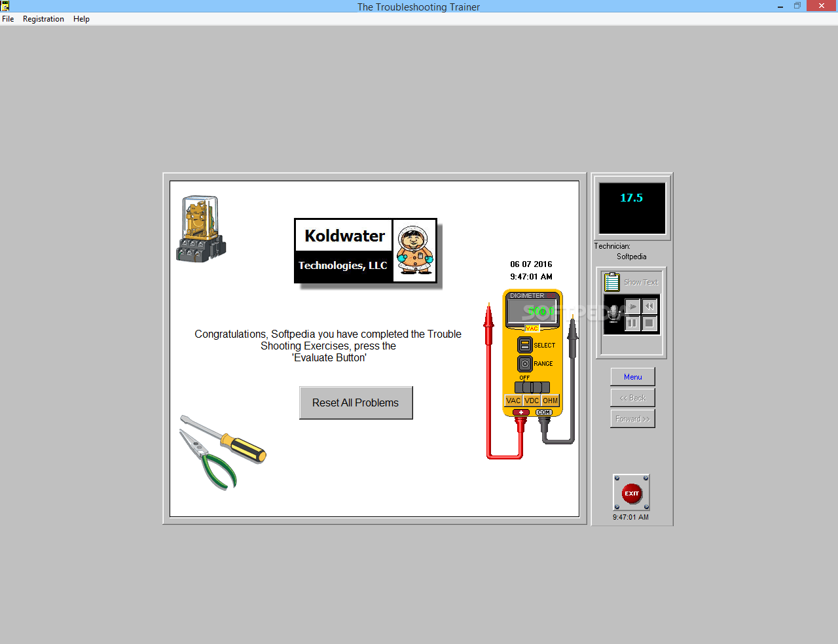Click the Digimeter LCD display
This screenshot has height=644, width=838.
point(532,312)
